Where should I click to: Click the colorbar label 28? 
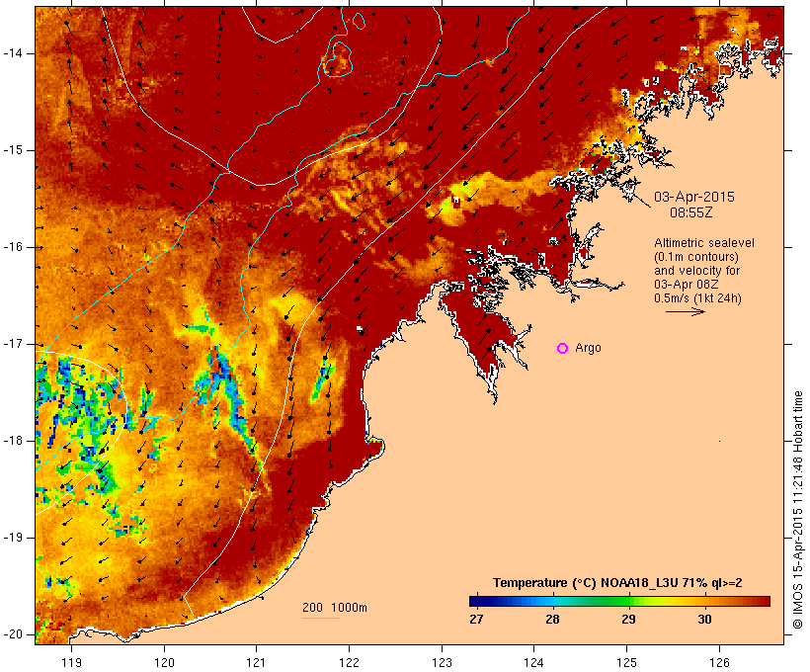[552, 619]
